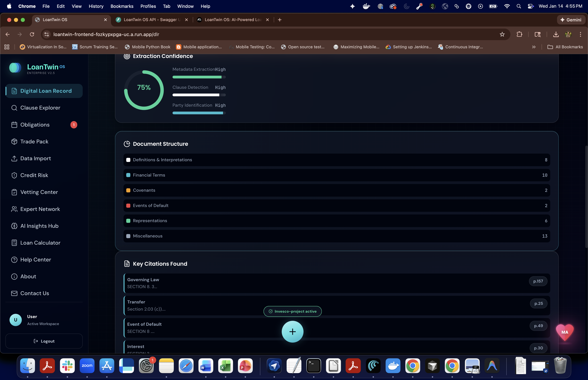Show hidden bookmarks via double chevron

[534, 47]
